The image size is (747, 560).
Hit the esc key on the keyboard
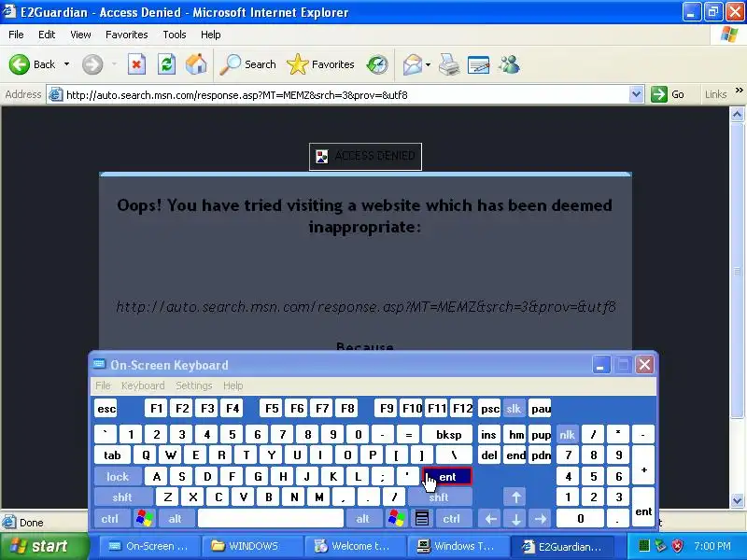(x=106, y=409)
